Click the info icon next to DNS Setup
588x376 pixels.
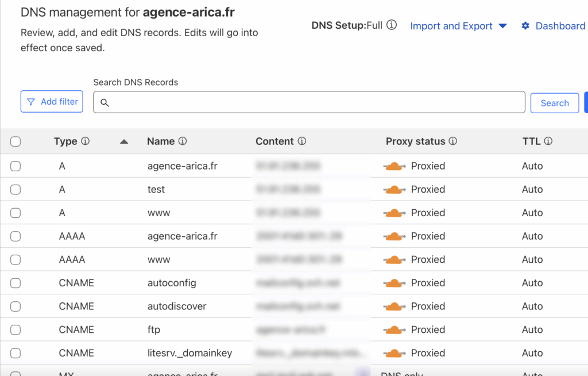tap(392, 25)
